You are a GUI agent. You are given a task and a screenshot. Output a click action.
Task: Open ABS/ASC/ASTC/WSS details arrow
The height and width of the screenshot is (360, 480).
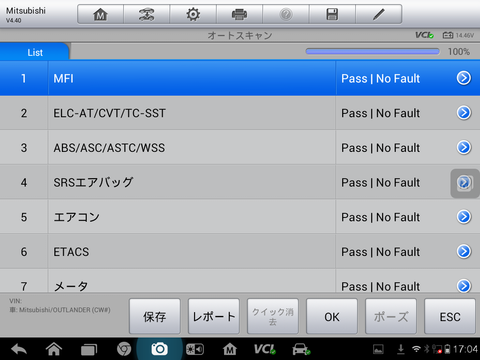464,148
